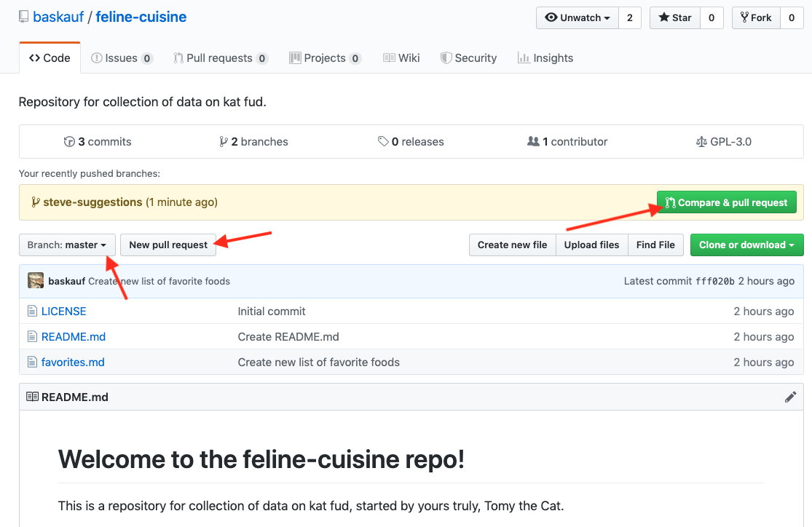Click the GPL-3.0 license scale icon
The width and height of the screenshot is (812, 527).
(701, 141)
